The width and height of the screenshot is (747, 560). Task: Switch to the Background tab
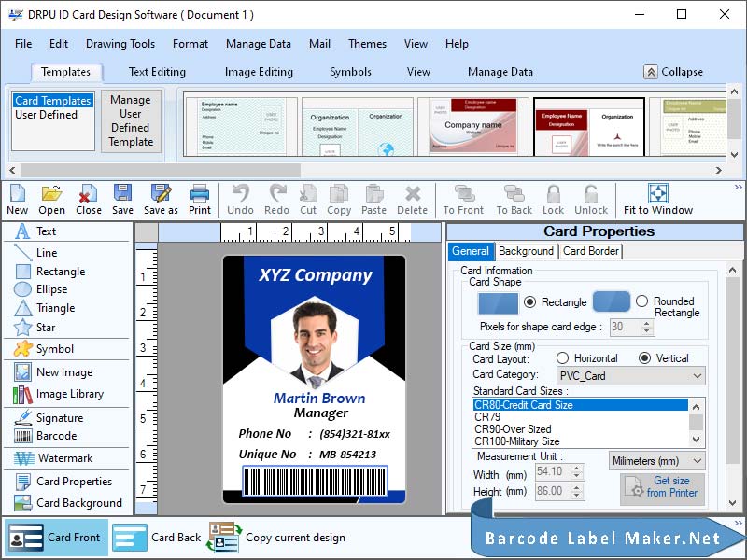526,251
